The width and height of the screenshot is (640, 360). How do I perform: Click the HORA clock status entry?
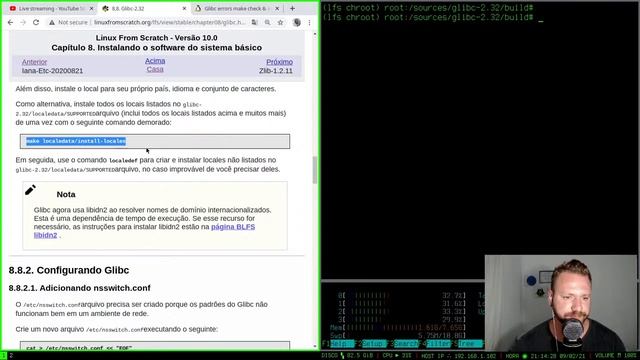point(546,356)
